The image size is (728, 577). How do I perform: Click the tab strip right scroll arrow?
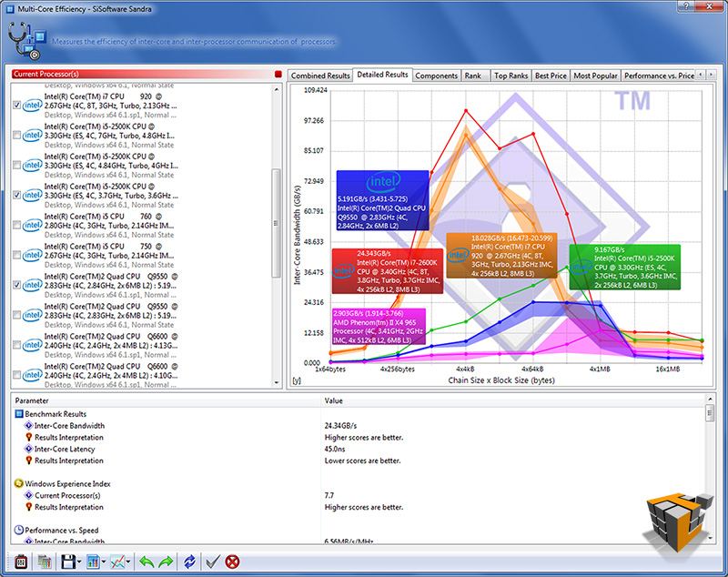711,75
